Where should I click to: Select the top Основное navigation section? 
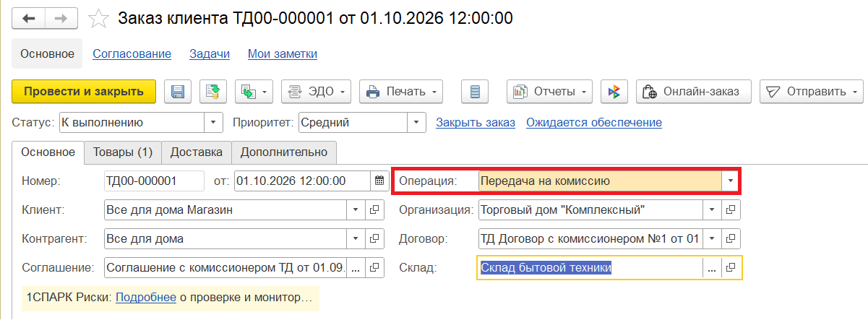[47, 53]
